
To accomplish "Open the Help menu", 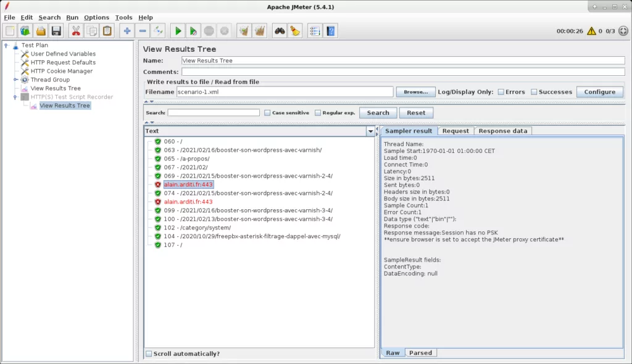I will (x=146, y=17).
